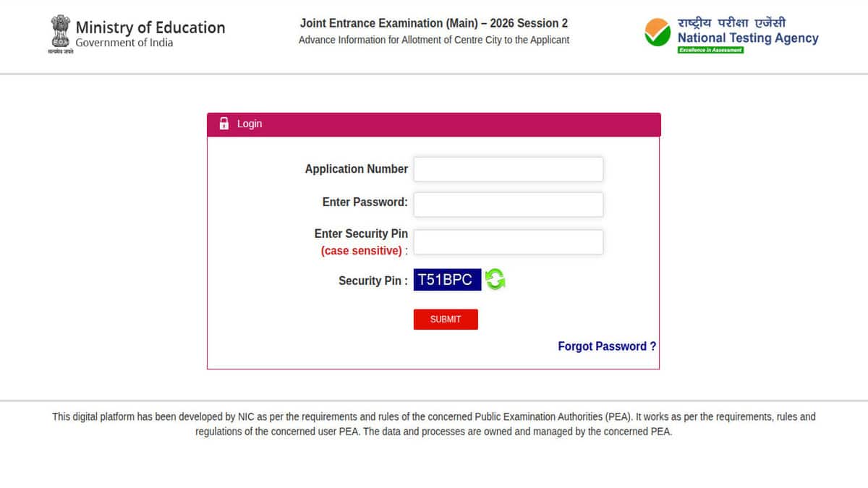
Task: Click the padlock icon in Login header
Action: (224, 124)
